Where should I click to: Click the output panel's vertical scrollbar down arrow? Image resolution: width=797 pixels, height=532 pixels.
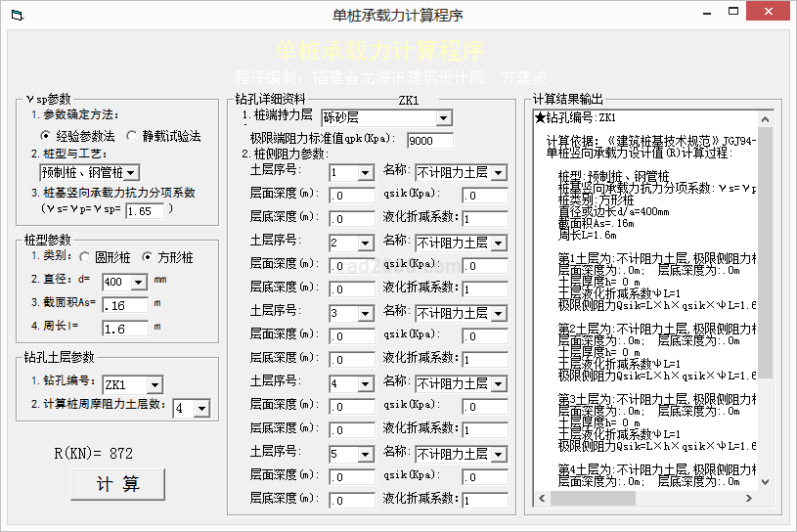click(766, 482)
